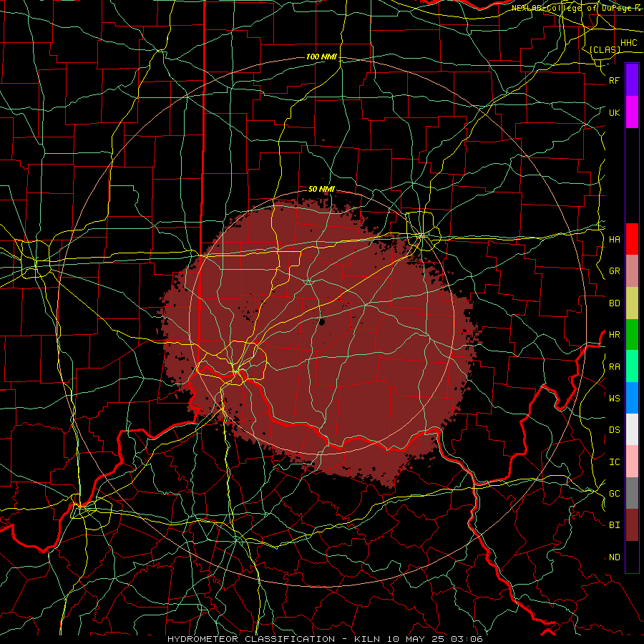Screen dimensions: 644x644
Task: Click the 'HYDROMETEOR CLASSIFICATION' title text
Action: (x=251, y=639)
